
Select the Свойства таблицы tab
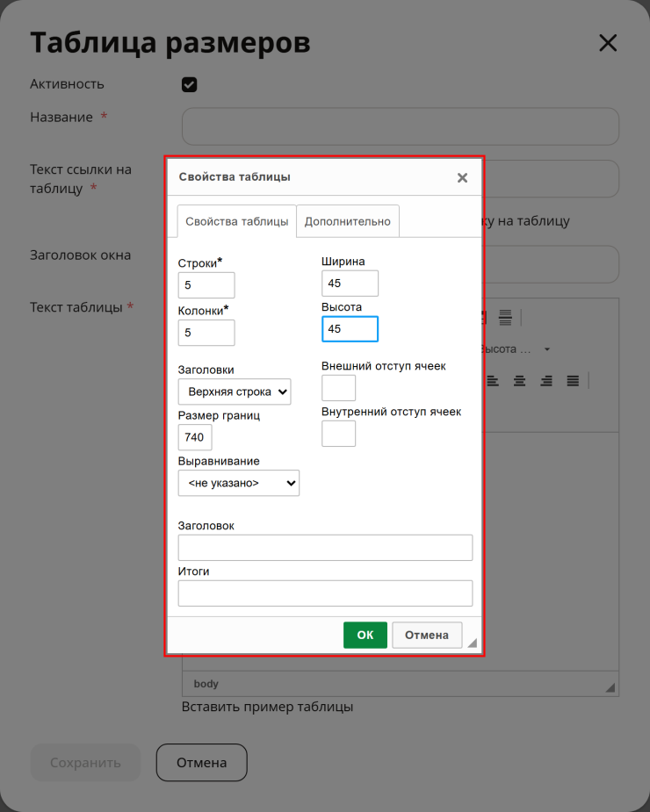click(x=237, y=221)
